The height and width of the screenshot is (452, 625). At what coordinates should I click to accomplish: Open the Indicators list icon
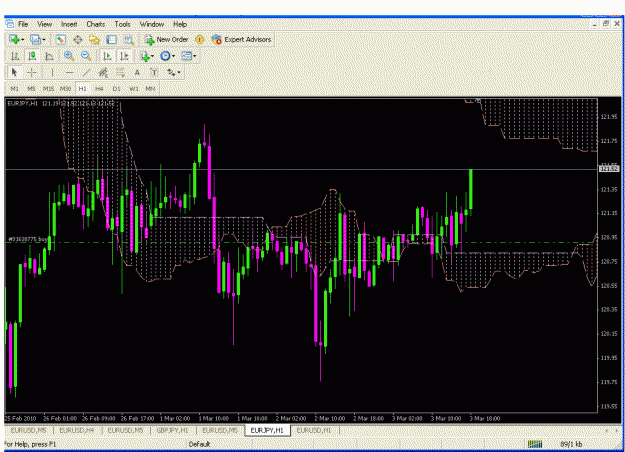(x=145, y=56)
